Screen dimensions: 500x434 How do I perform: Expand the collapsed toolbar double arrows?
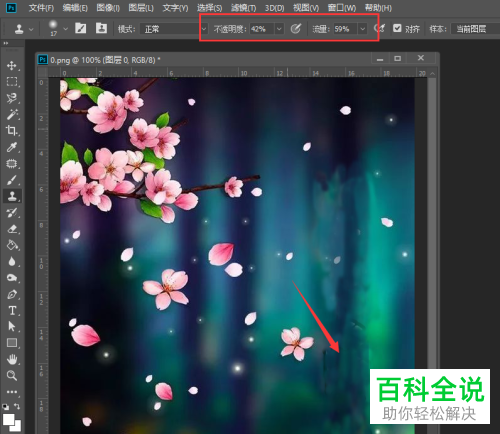click(6, 43)
